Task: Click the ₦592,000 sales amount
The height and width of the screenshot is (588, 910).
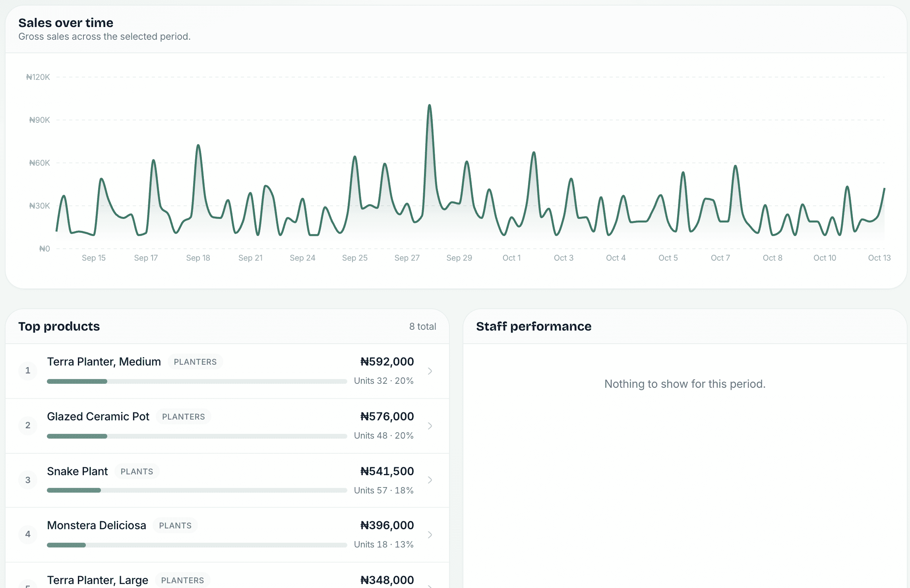Action: [x=387, y=362]
